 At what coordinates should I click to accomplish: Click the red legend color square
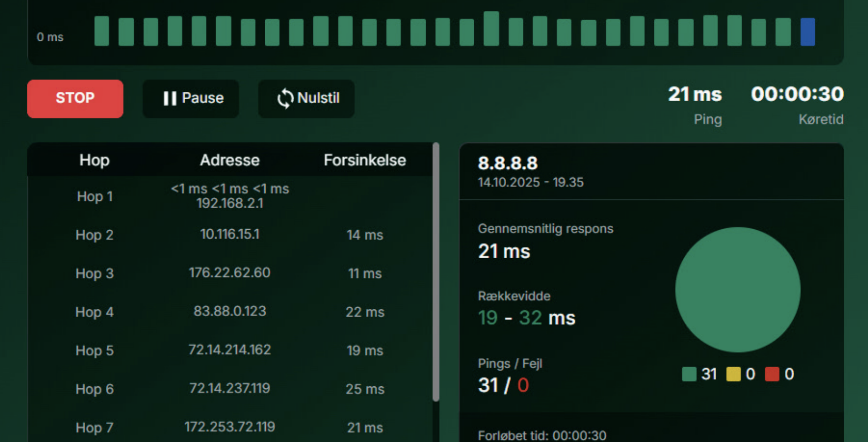coord(772,374)
